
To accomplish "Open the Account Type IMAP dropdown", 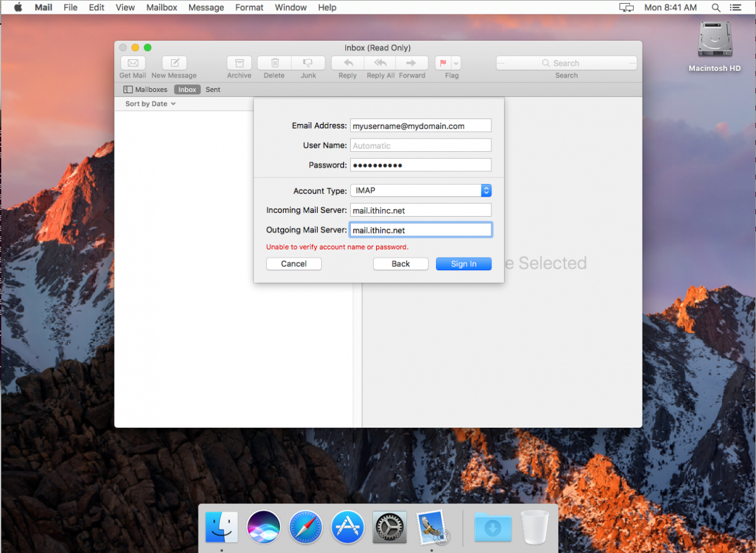I will [421, 190].
